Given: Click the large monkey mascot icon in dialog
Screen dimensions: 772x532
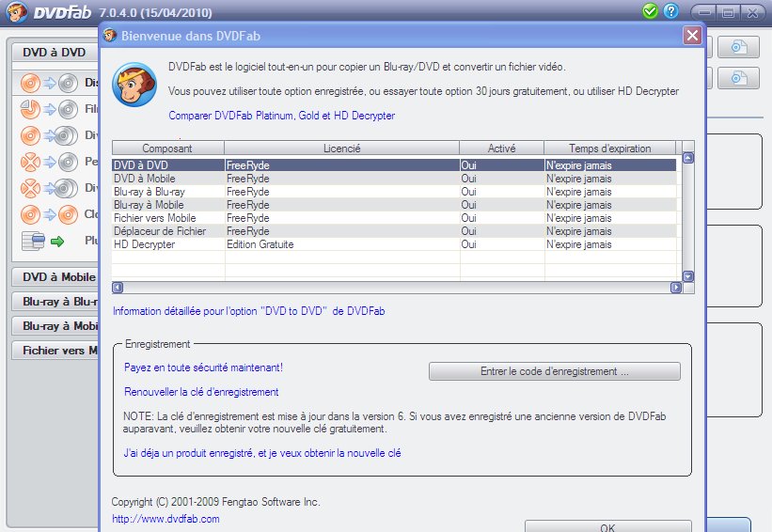Looking at the screenshot, I should click(x=134, y=85).
